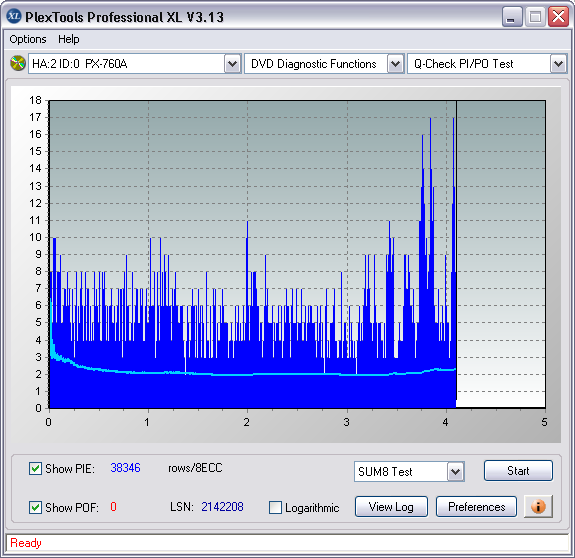This screenshot has width=575, height=558.
Task: Click the orange info icon button
Action: (538, 507)
